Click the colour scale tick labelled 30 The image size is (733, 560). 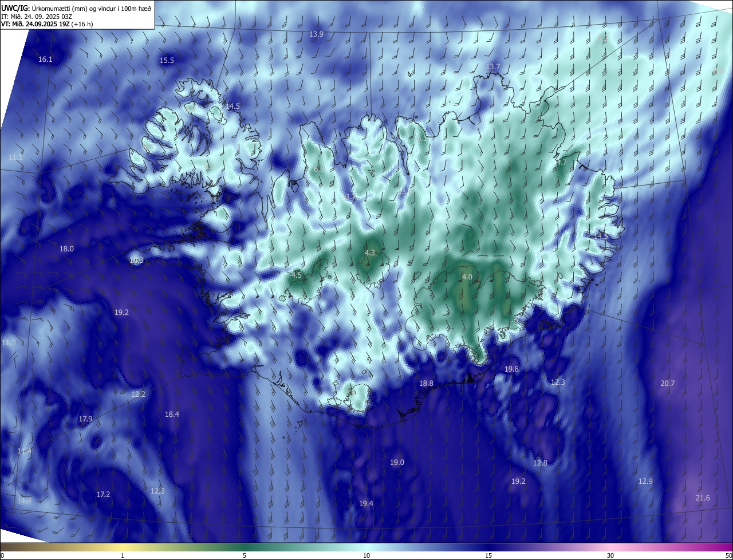pyautogui.click(x=610, y=555)
